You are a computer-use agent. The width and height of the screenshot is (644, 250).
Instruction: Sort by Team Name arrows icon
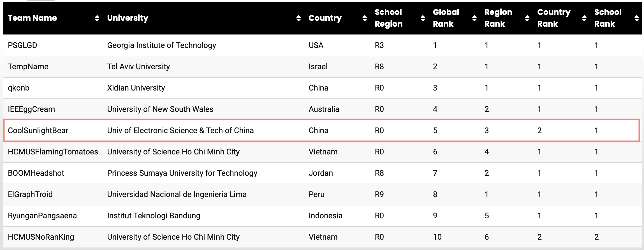(97, 18)
